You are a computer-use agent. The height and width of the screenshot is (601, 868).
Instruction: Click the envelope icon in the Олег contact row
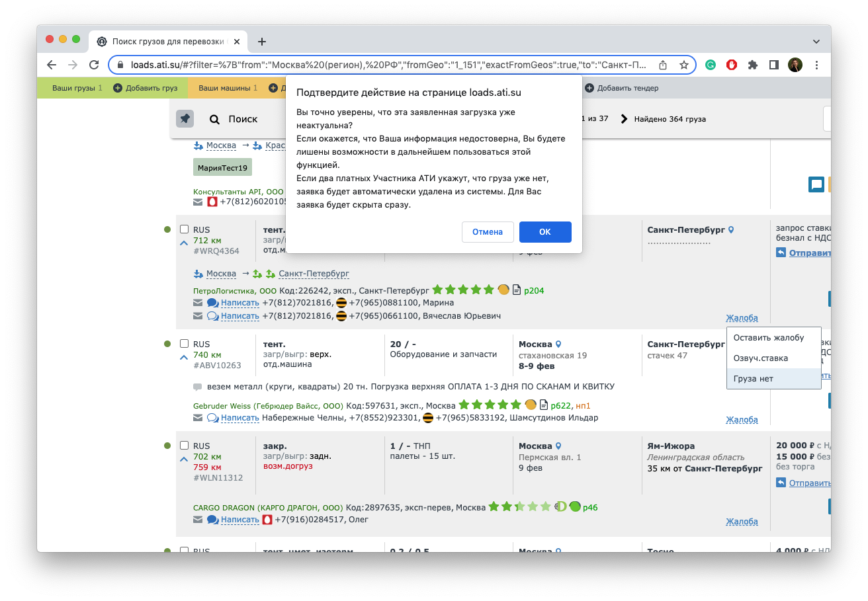(x=198, y=520)
